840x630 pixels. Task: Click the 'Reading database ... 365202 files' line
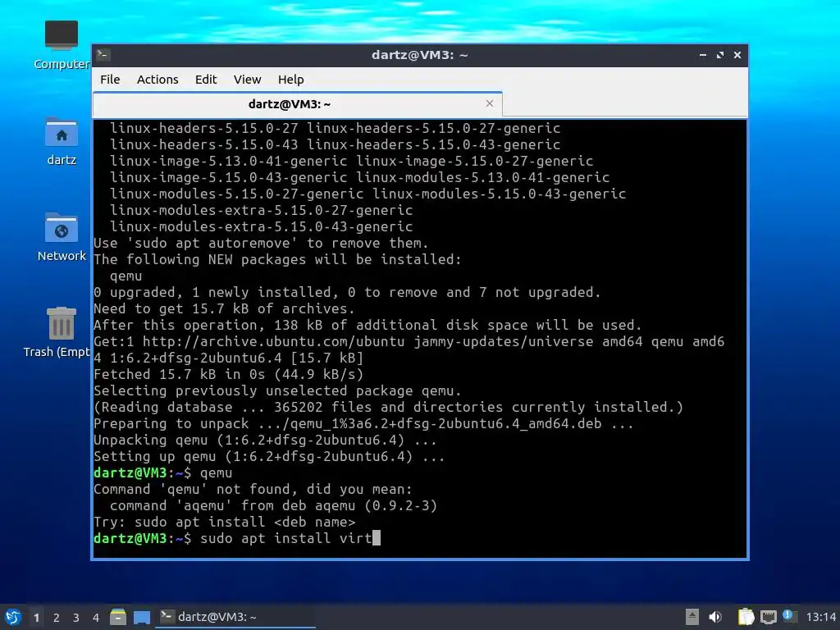pos(388,408)
